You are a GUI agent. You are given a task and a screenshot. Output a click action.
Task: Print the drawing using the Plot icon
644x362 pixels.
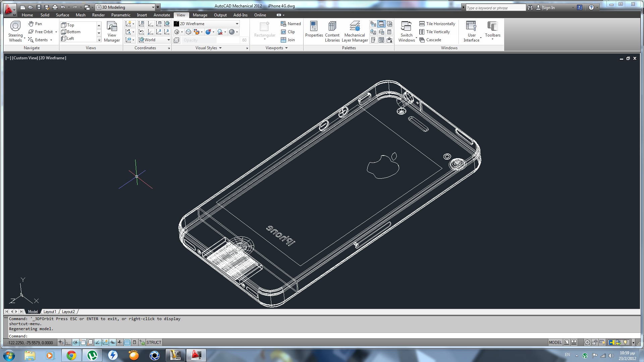click(55, 7)
